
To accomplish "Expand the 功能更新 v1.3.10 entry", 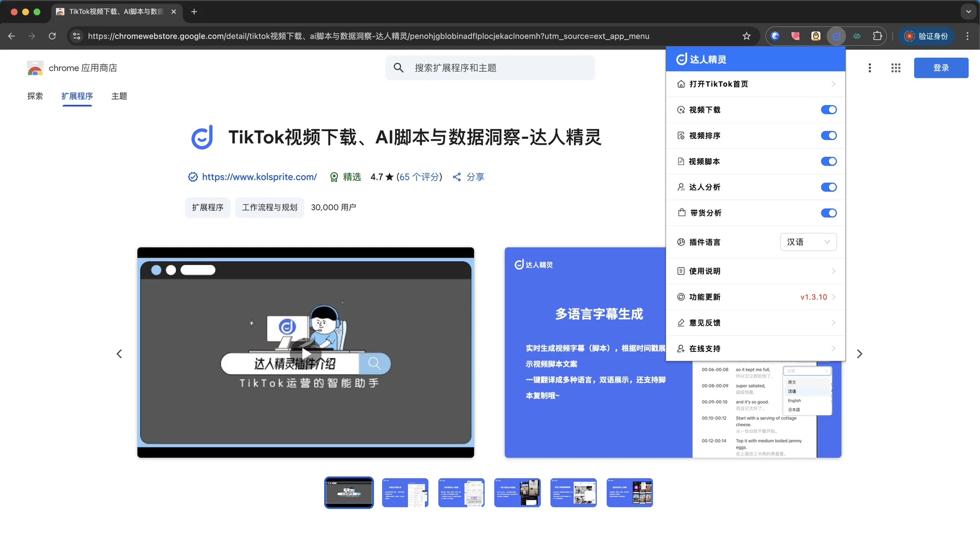I will point(834,297).
